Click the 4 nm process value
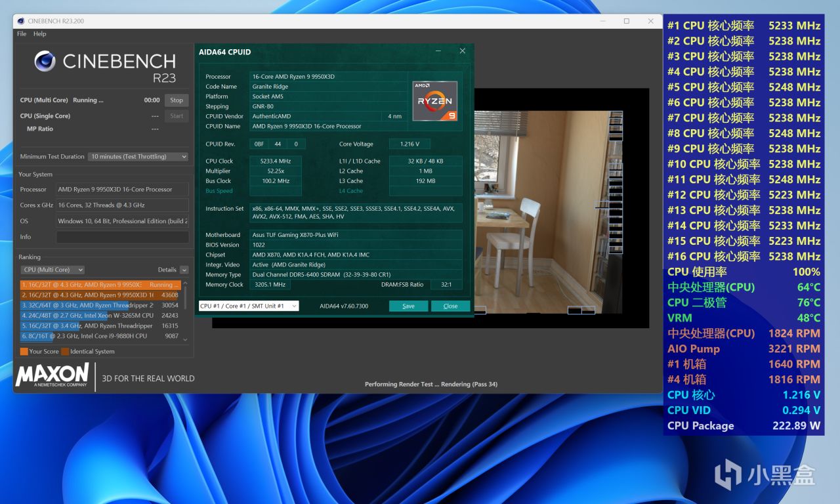 (x=394, y=116)
